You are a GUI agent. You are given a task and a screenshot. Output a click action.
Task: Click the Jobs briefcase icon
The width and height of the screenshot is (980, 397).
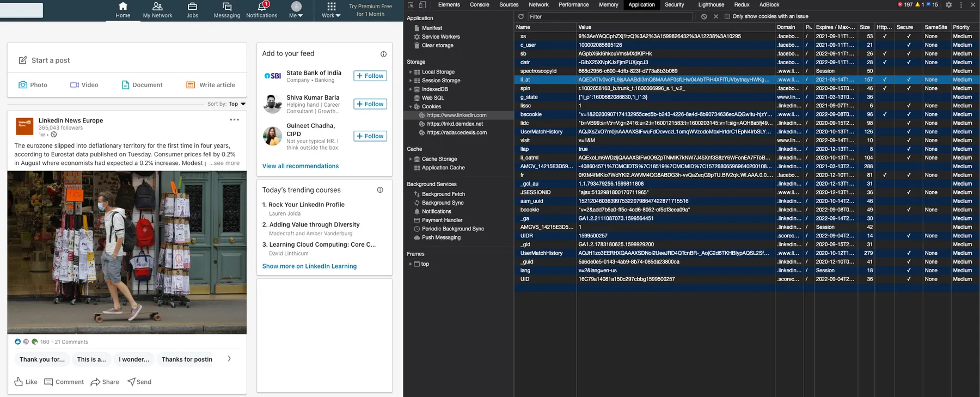(x=192, y=7)
